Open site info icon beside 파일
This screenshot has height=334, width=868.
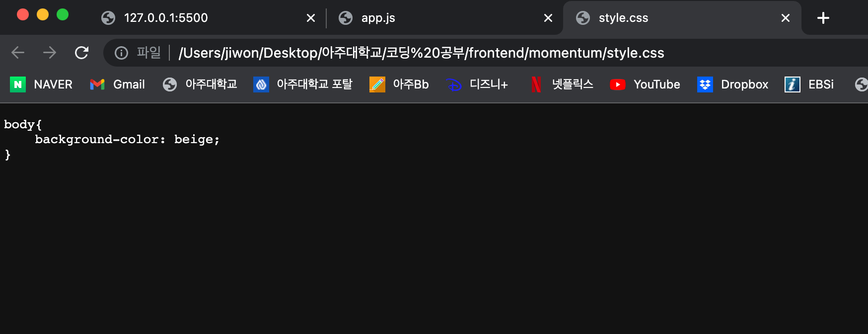pos(121,53)
